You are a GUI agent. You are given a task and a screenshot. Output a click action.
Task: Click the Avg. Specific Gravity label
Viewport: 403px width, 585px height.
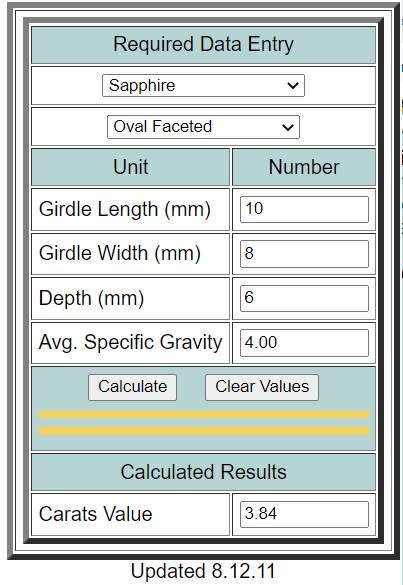pyautogui.click(x=130, y=342)
